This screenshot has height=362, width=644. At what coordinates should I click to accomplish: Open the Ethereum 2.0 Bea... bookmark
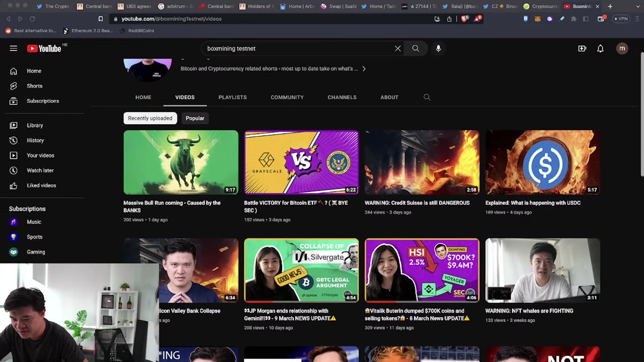click(x=88, y=31)
